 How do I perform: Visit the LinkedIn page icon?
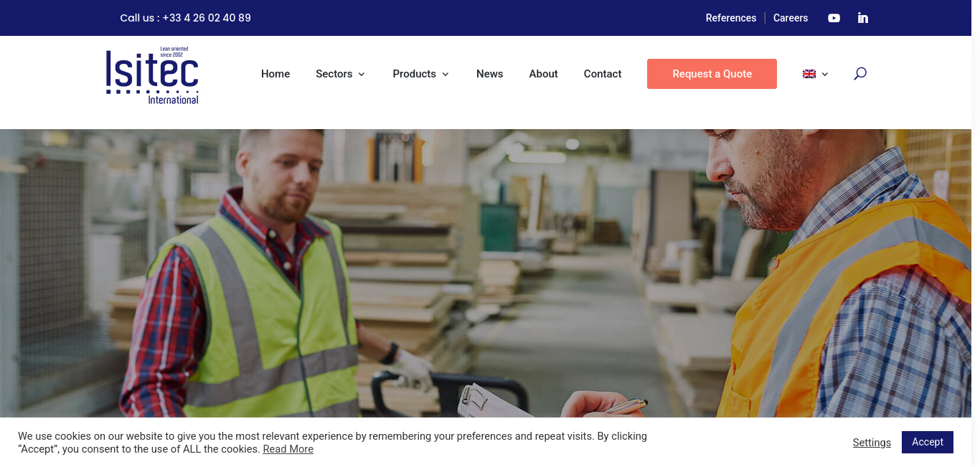pyautogui.click(x=863, y=18)
